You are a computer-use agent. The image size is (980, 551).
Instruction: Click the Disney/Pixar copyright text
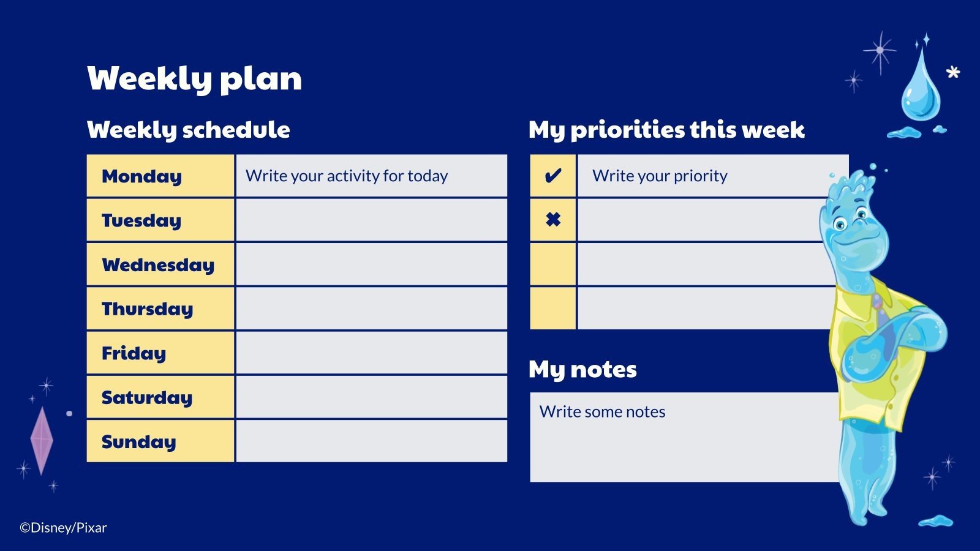pos(63,528)
